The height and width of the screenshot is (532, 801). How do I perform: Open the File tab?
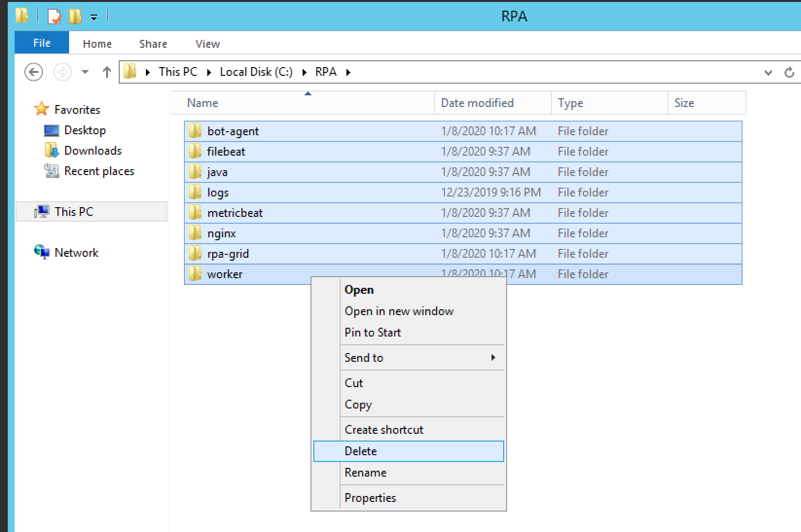(42, 43)
